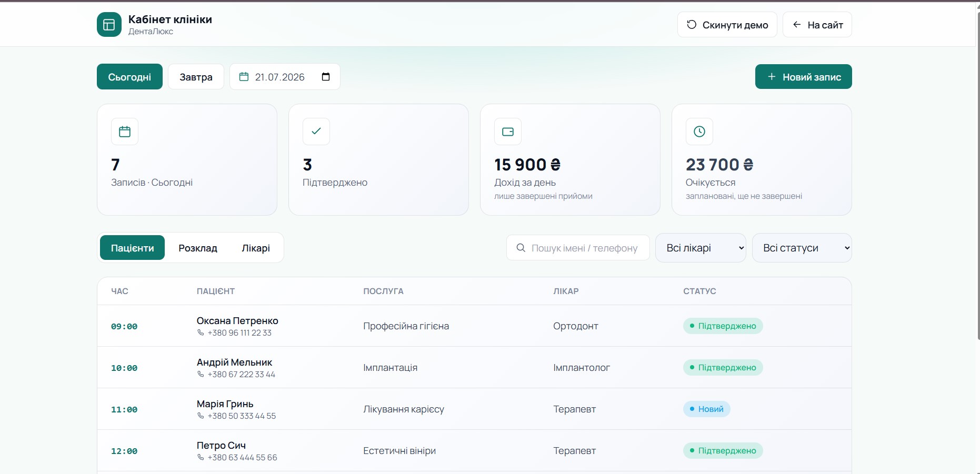Expand the Всі статуси dropdown

[x=802, y=248]
